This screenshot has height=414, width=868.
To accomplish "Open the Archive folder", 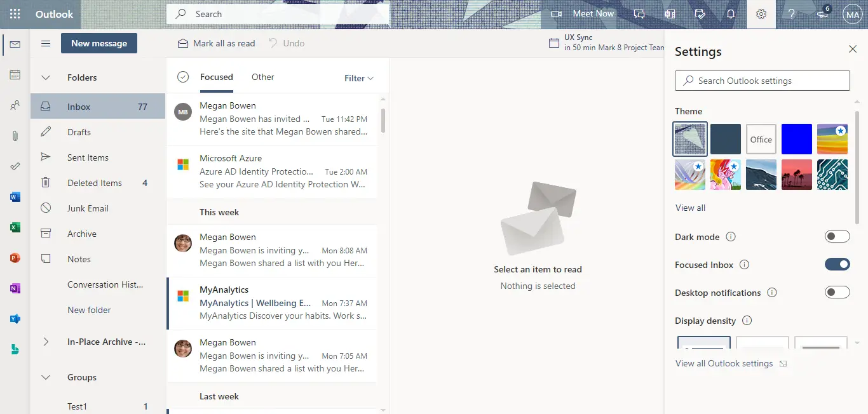I will coord(98,234).
